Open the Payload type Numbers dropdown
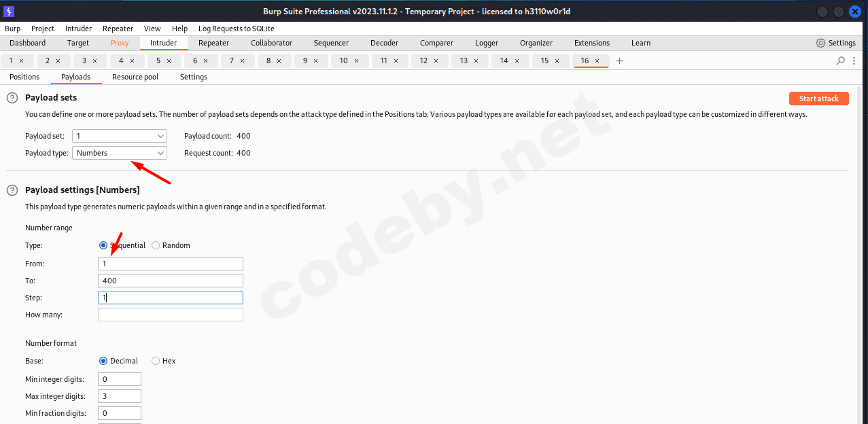 tap(120, 153)
